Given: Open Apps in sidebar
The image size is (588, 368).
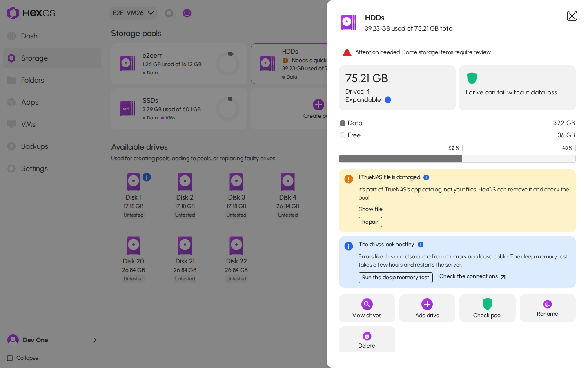Looking at the screenshot, I should (52, 102).
